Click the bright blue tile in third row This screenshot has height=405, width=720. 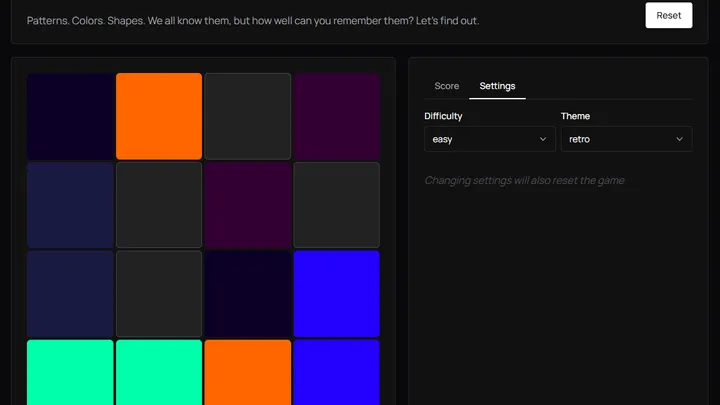coord(336,294)
